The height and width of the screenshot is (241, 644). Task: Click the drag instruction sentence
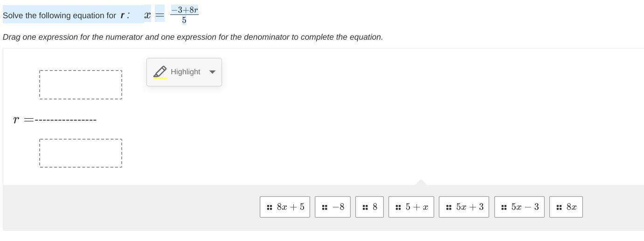(x=193, y=37)
